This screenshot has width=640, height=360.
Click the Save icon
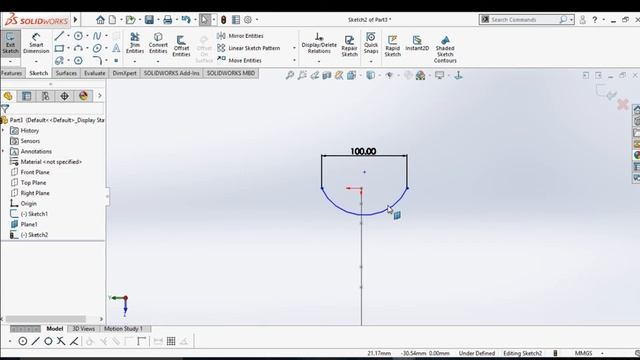click(x=149, y=20)
